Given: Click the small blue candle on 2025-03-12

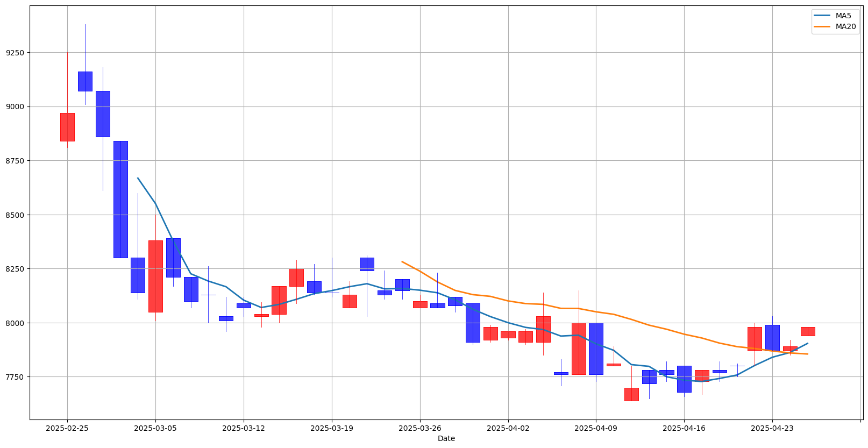Looking at the screenshot, I should tap(244, 305).
